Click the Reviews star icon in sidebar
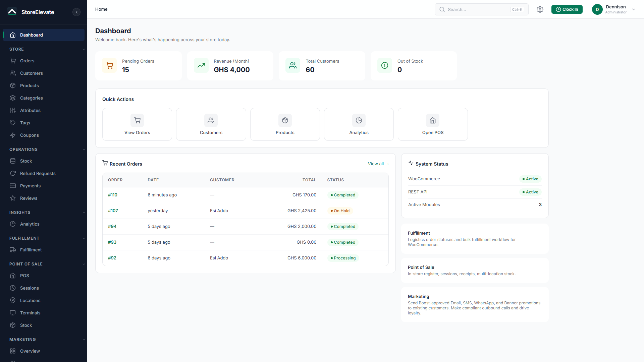The height and width of the screenshot is (362, 644). [13, 198]
